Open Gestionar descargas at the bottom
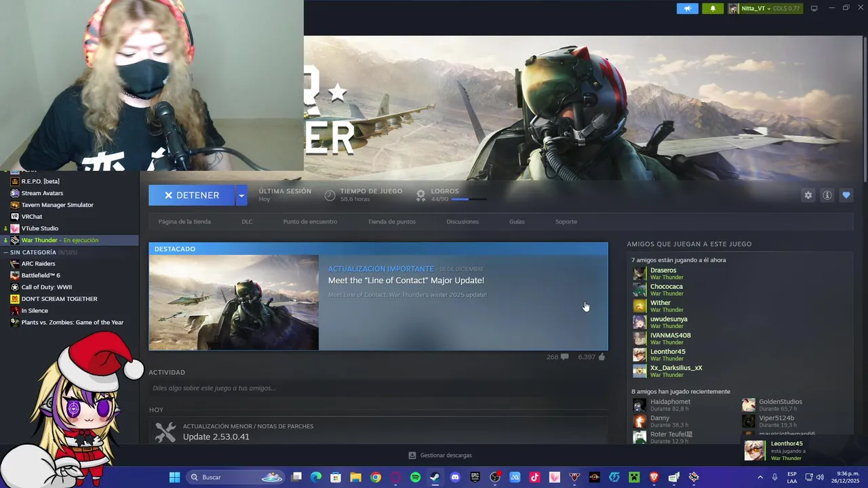The height and width of the screenshot is (488, 868). pyautogui.click(x=440, y=455)
